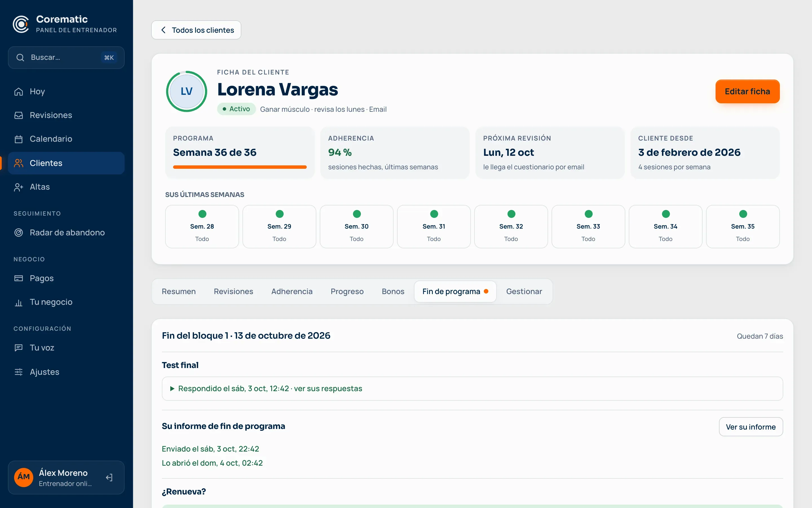812x508 pixels.
Task: Click the Lun, 12 oct next review date
Action: [508, 152]
